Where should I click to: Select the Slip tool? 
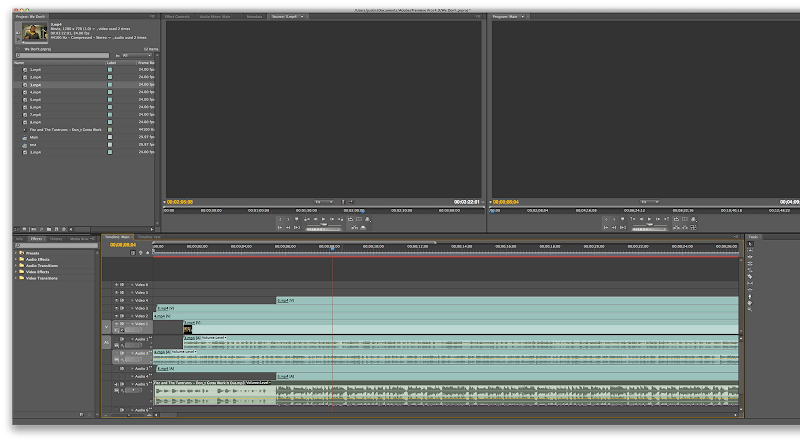750,283
